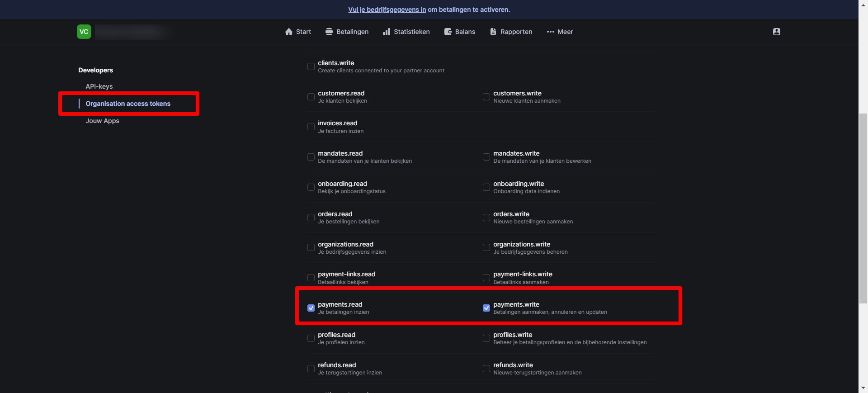This screenshot has height=393, width=868.
Task: Uncheck the payments.write checkbox
Action: tap(486, 308)
